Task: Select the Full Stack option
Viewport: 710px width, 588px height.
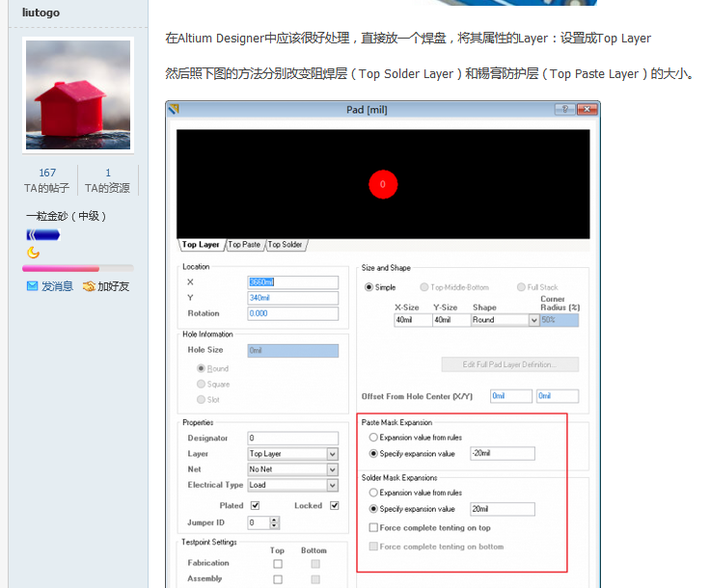Action: (521, 287)
